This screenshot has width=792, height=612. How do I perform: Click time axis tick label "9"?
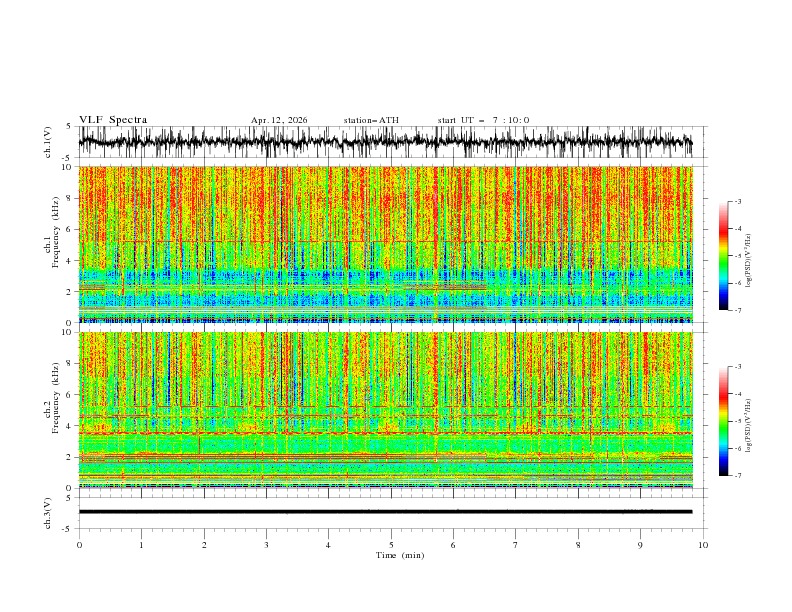coord(640,545)
